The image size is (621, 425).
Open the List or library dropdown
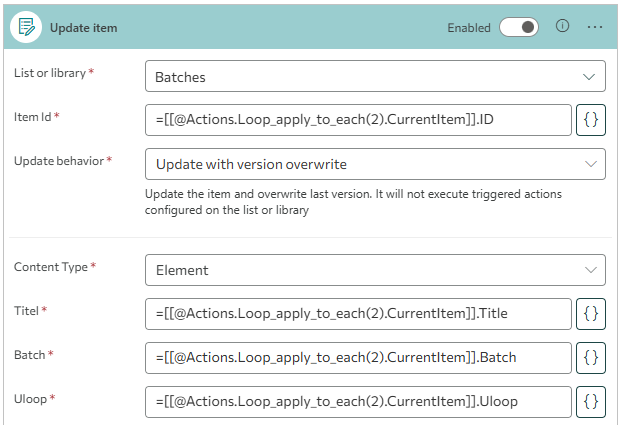(374, 76)
